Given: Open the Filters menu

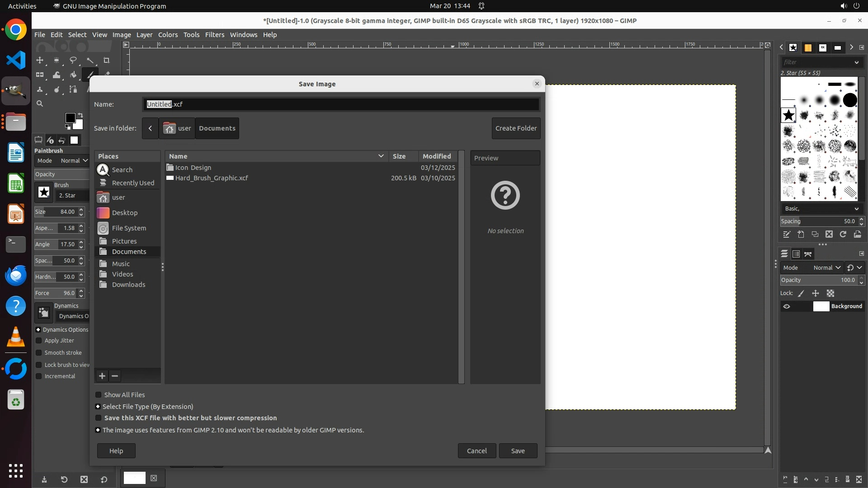Looking at the screenshot, I should tap(214, 35).
